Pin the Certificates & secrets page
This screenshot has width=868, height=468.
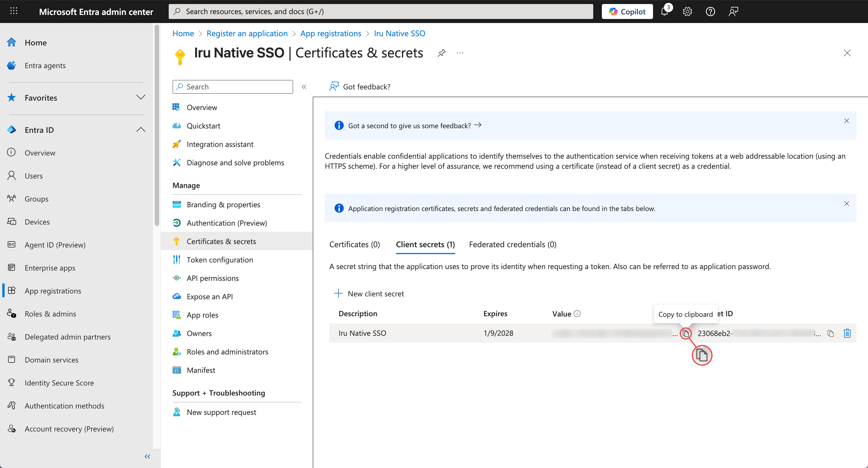coord(441,53)
